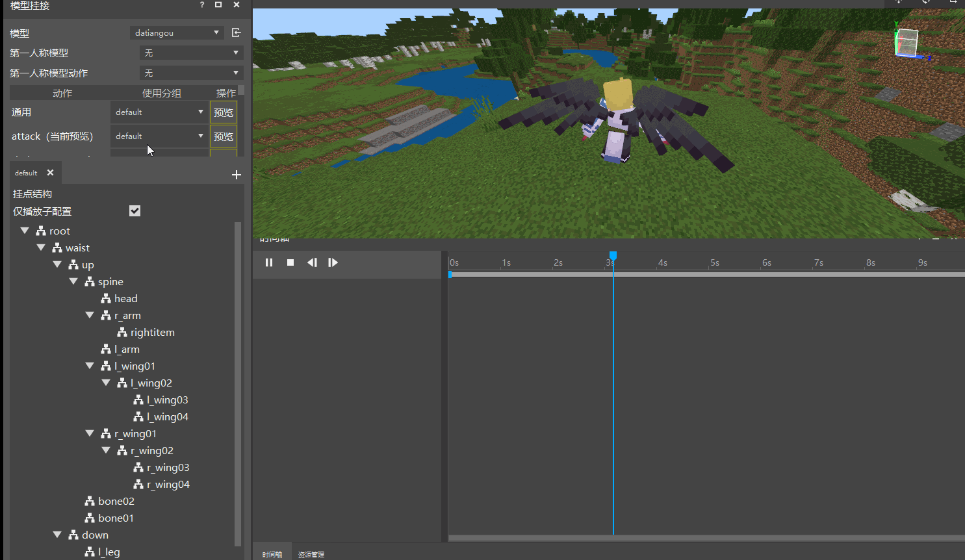Preview the 通用 action
965x560 pixels.
[224, 112]
